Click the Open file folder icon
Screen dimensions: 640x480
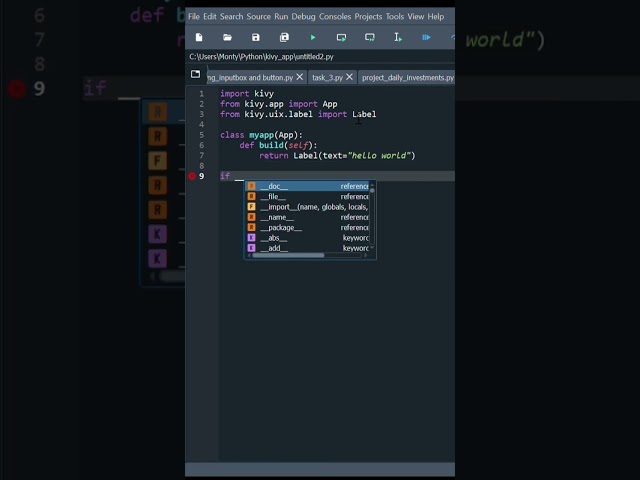(227, 38)
